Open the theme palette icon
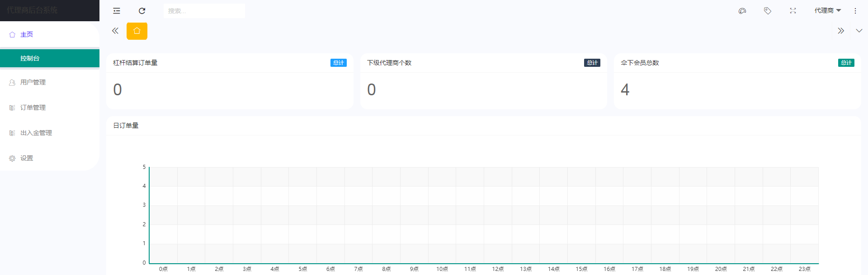 pyautogui.click(x=742, y=11)
